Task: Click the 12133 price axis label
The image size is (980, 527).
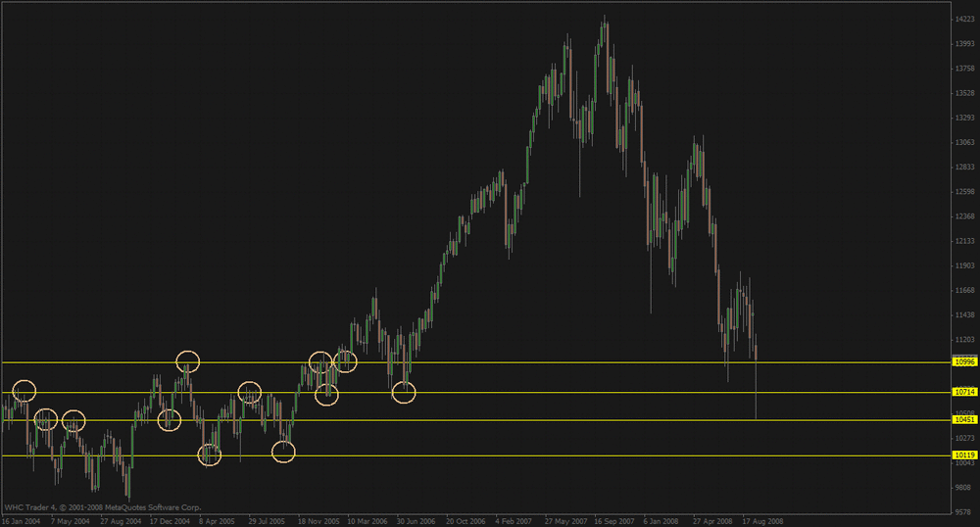Action: [964, 241]
